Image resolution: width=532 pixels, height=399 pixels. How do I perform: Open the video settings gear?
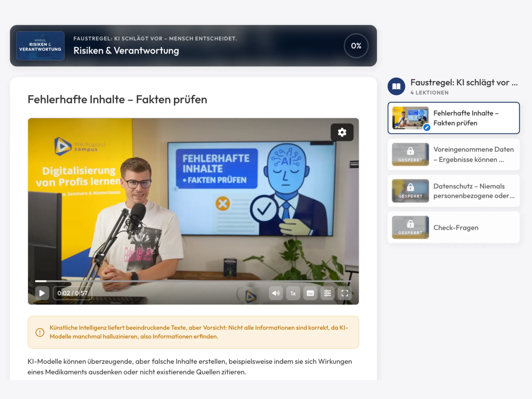pos(342,132)
